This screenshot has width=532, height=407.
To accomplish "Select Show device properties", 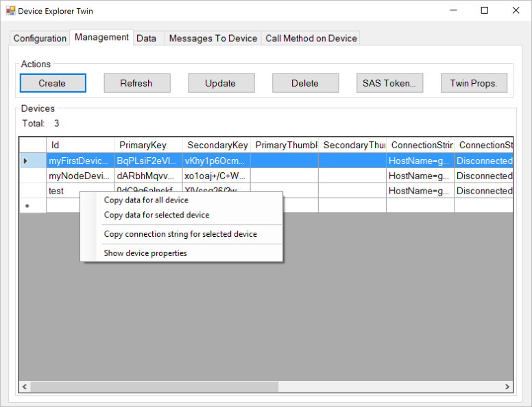I will tap(181, 253).
